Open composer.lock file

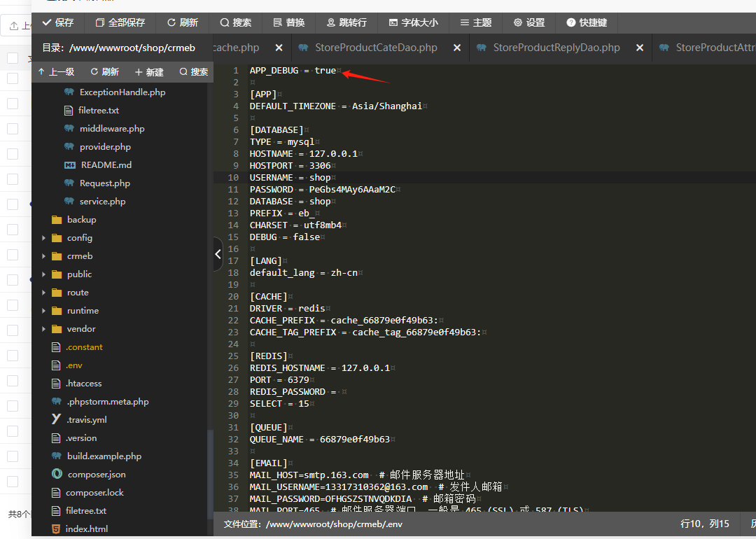pyautogui.click(x=94, y=493)
